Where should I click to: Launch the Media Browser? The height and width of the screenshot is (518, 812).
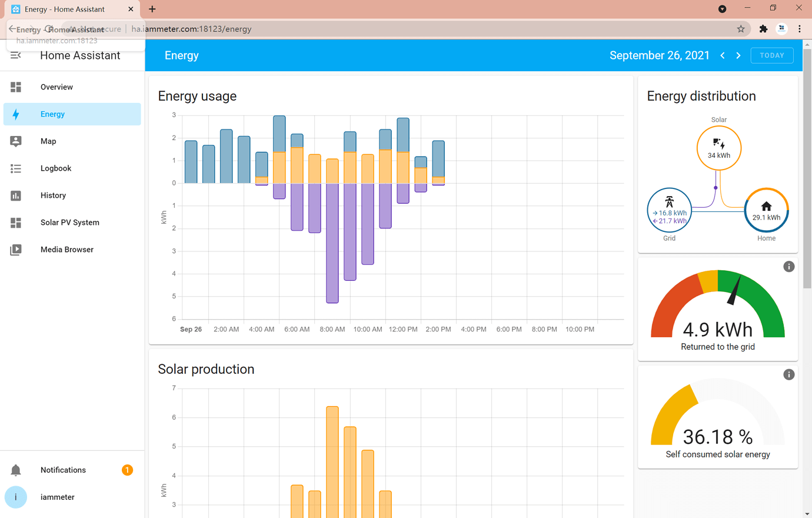[x=66, y=250]
